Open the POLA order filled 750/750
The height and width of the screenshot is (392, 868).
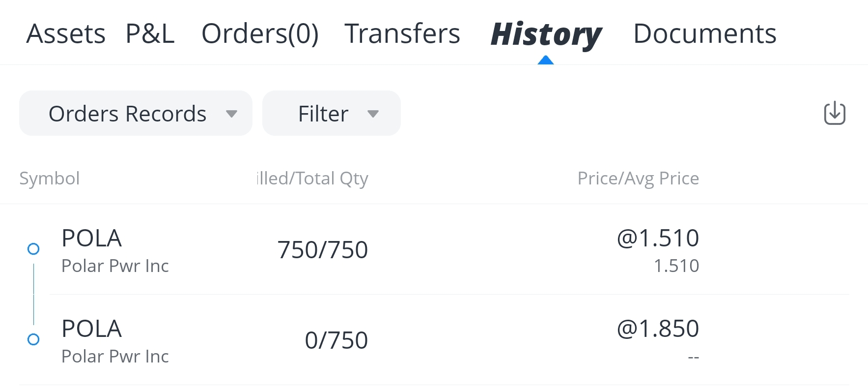coord(115,250)
